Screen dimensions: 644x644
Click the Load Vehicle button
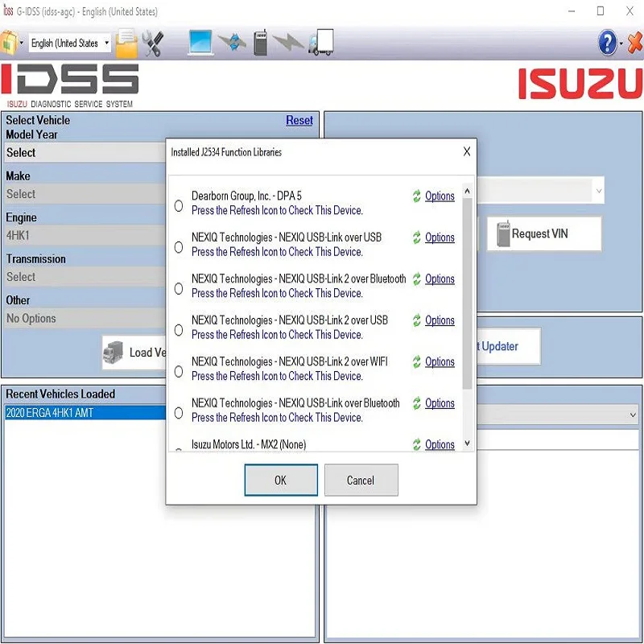(x=134, y=353)
